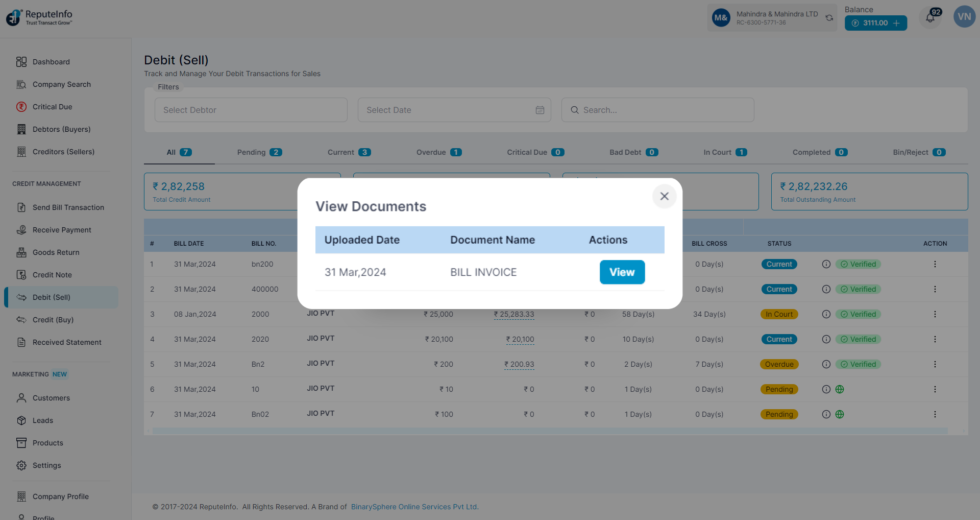
Task: View the BILL INVOICE document
Action: pos(622,272)
